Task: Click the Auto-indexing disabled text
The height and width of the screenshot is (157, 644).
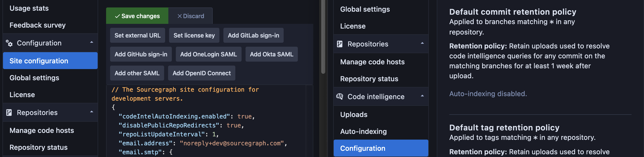Action: 488,94
